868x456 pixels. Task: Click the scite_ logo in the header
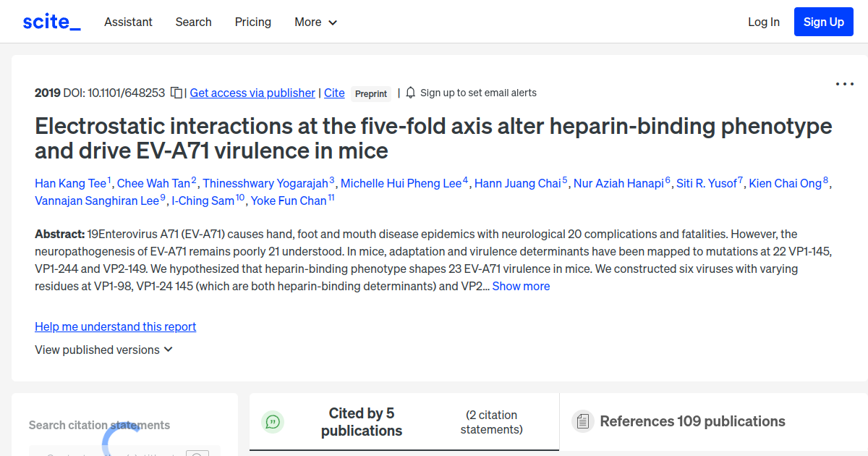[51, 21]
